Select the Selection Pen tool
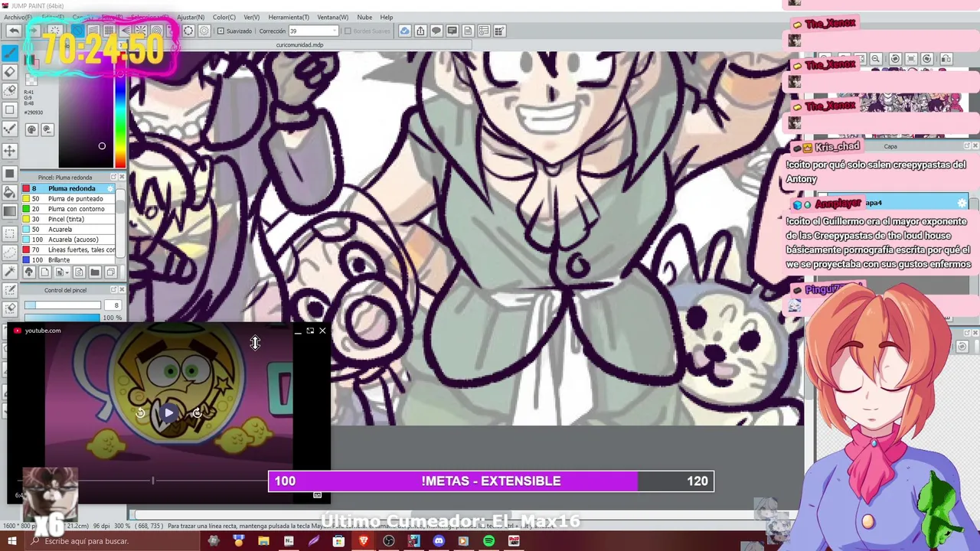Screen dimensions: 980x551 tap(10, 289)
